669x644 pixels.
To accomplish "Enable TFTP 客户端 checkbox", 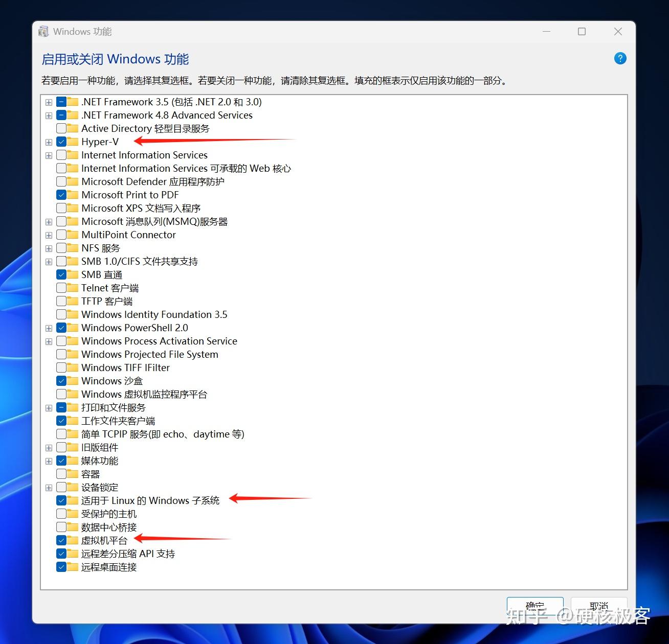I will (60, 301).
